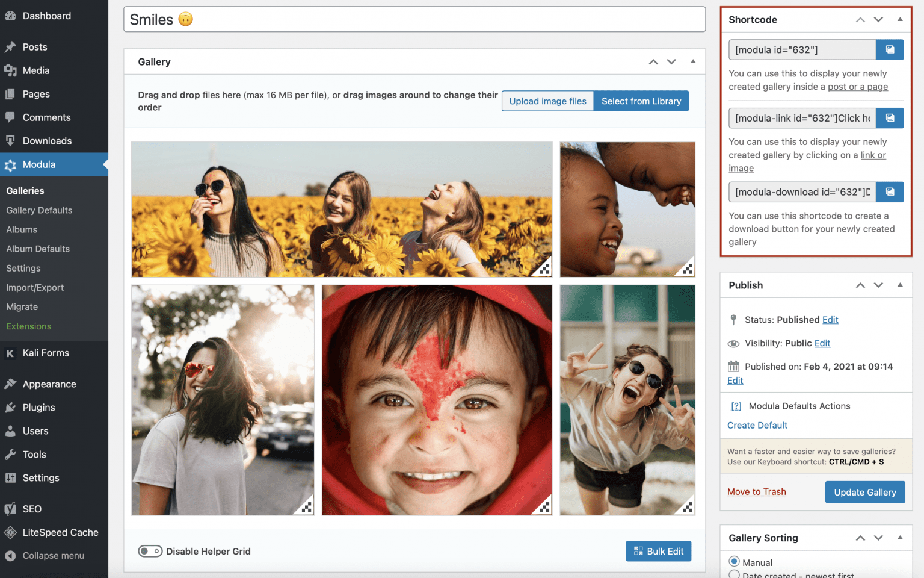924x578 pixels.
Task: Click the Plugins icon in sidebar
Action: (10, 408)
